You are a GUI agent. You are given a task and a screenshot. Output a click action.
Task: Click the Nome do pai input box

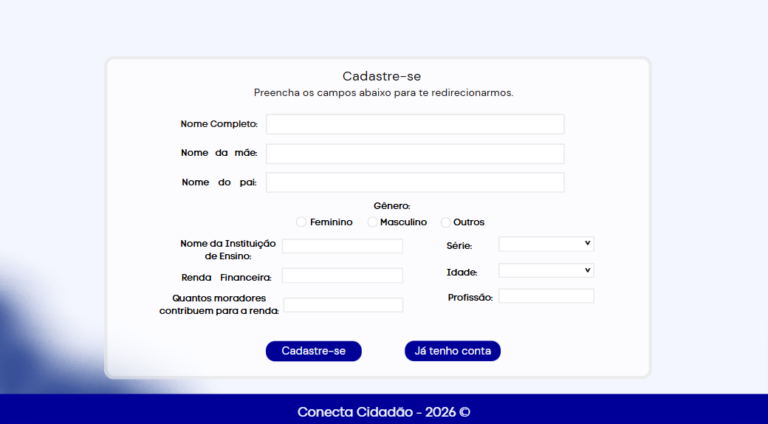(x=415, y=183)
